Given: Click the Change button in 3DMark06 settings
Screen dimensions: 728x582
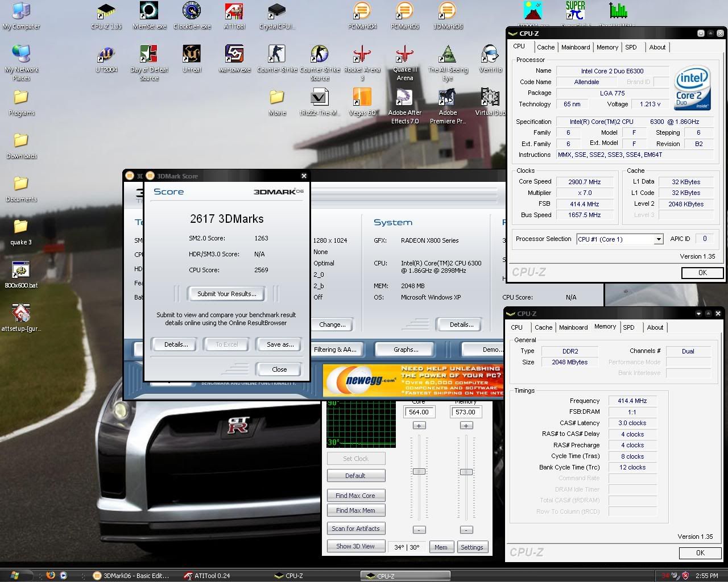Looking at the screenshot, I should point(332,325).
